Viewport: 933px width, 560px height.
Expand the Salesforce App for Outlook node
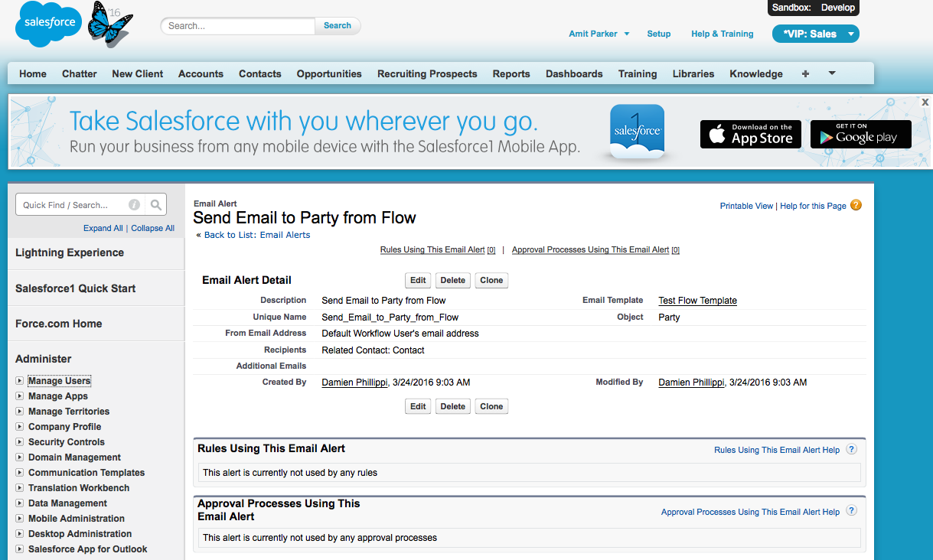(x=20, y=549)
